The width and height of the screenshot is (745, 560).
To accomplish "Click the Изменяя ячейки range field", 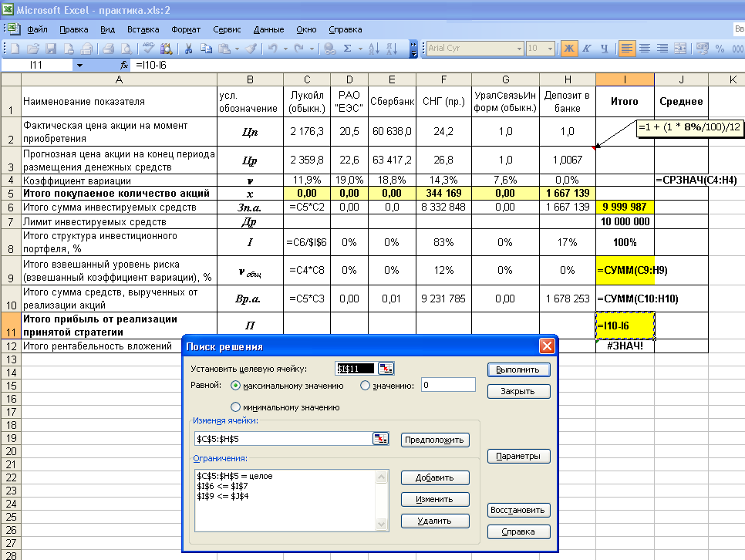I will coord(283,439).
